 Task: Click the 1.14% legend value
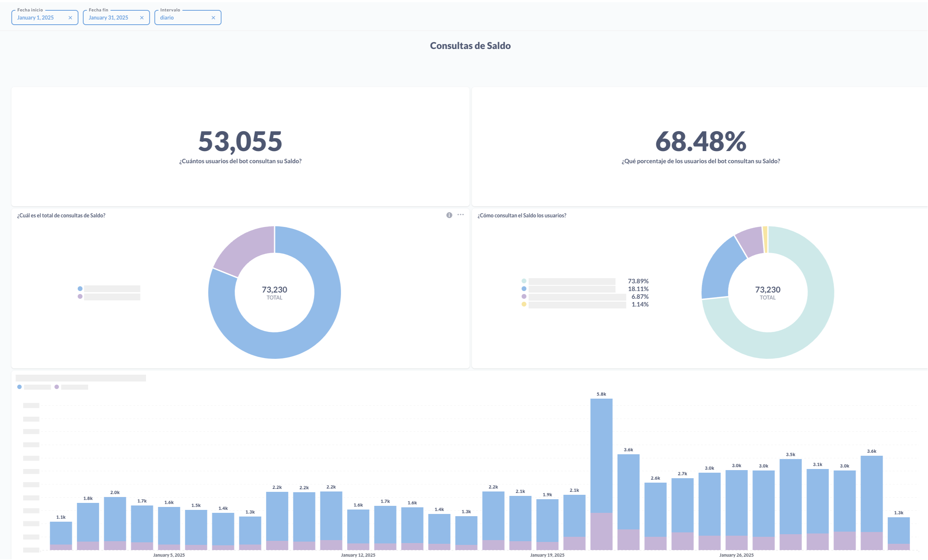point(640,304)
